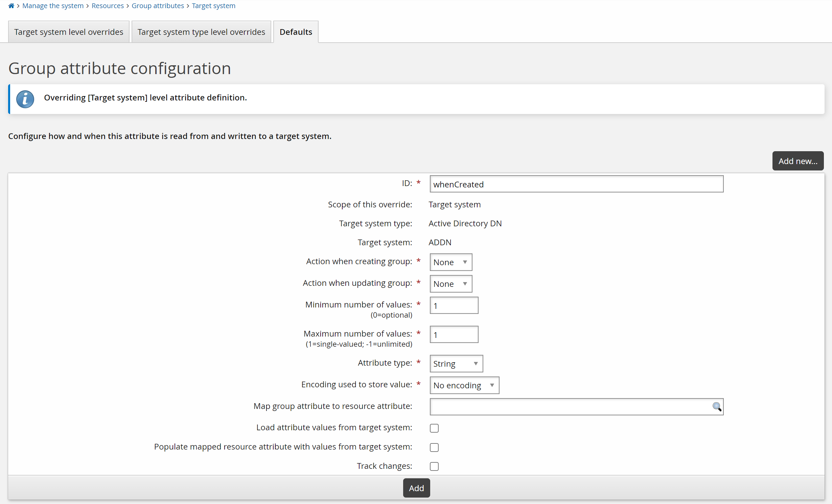Click the Add new... button
Viewport: 832px width, 504px height.
click(x=798, y=161)
